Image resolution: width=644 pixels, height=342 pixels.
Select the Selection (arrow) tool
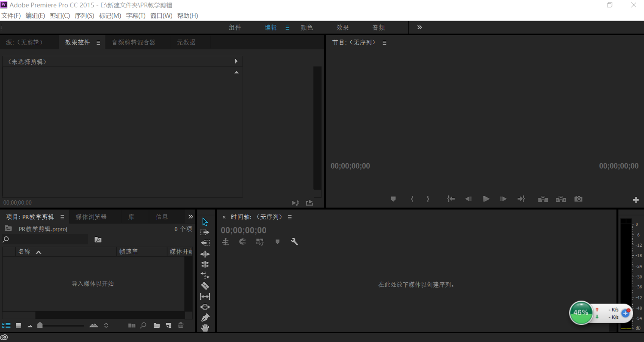pos(205,222)
